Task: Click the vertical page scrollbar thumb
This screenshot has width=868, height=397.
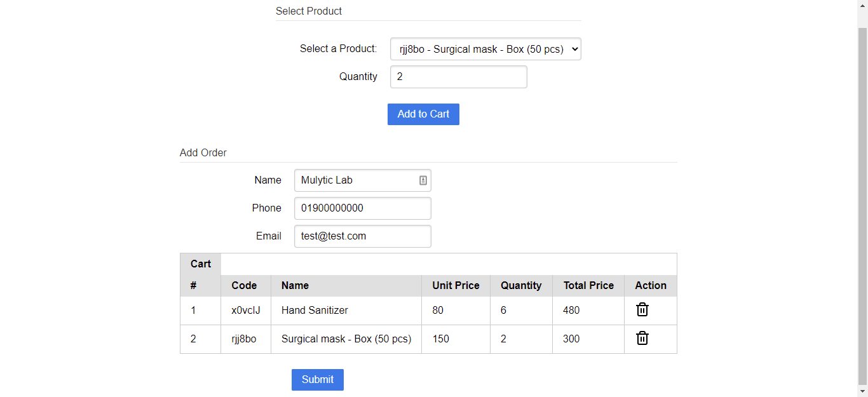Action: coord(862,203)
